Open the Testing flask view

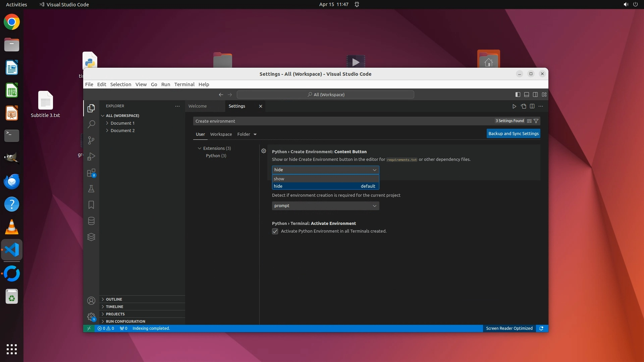click(91, 189)
